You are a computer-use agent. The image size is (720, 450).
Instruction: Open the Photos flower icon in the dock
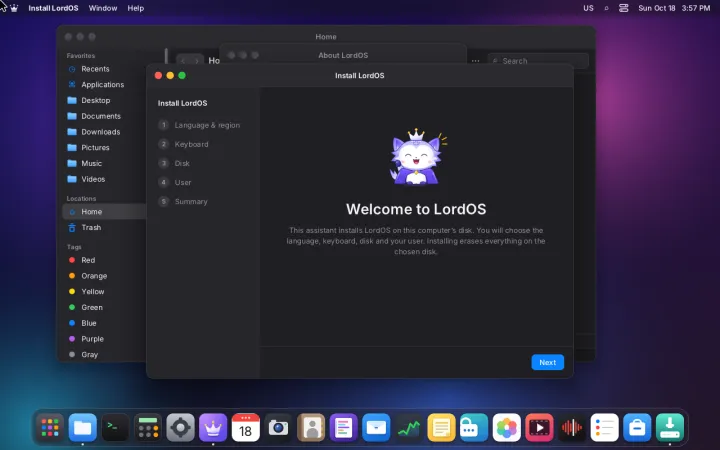pyautogui.click(x=506, y=428)
